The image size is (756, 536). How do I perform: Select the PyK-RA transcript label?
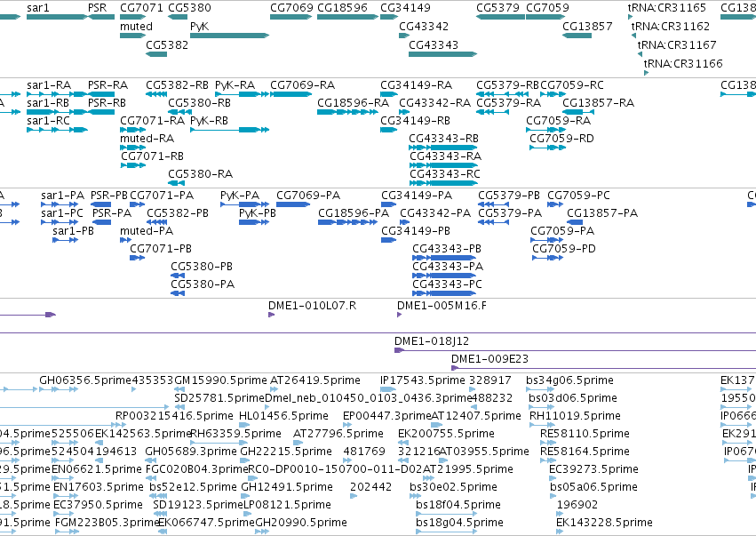235,85
